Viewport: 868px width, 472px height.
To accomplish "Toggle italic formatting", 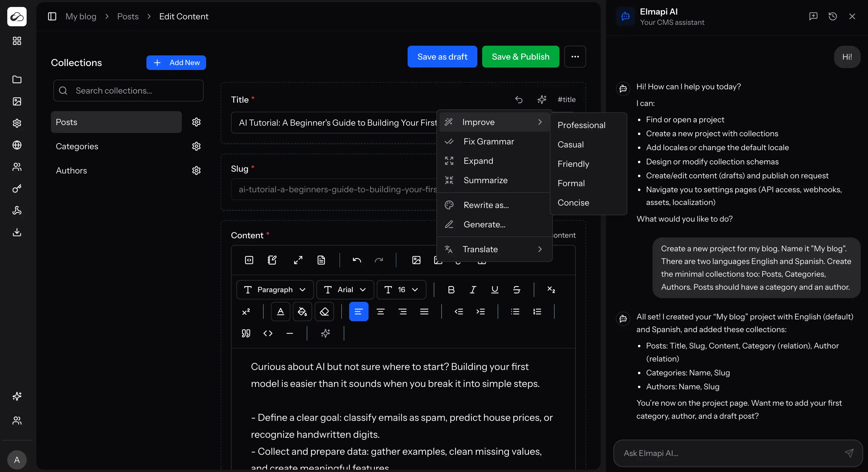I will click(473, 289).
